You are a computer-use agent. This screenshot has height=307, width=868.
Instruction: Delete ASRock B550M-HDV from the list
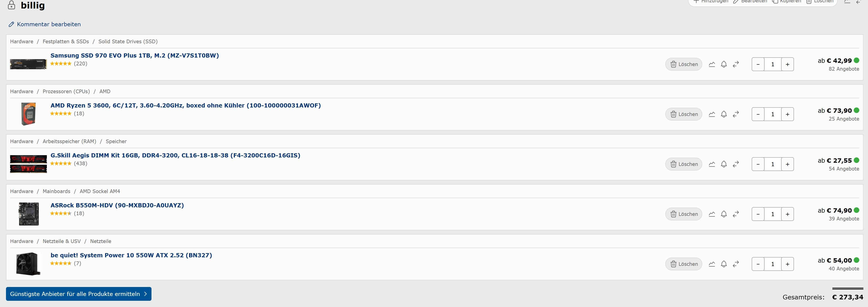(684, 214)
